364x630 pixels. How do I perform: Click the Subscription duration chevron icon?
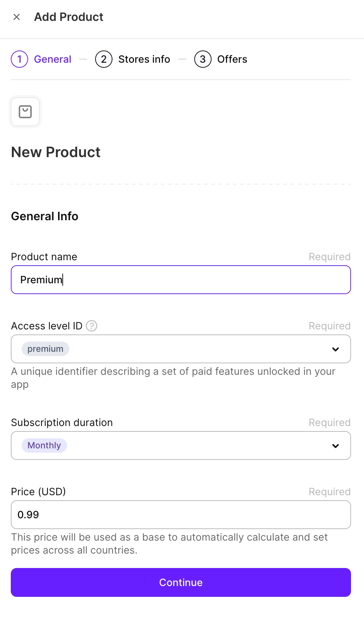(336, 445)
